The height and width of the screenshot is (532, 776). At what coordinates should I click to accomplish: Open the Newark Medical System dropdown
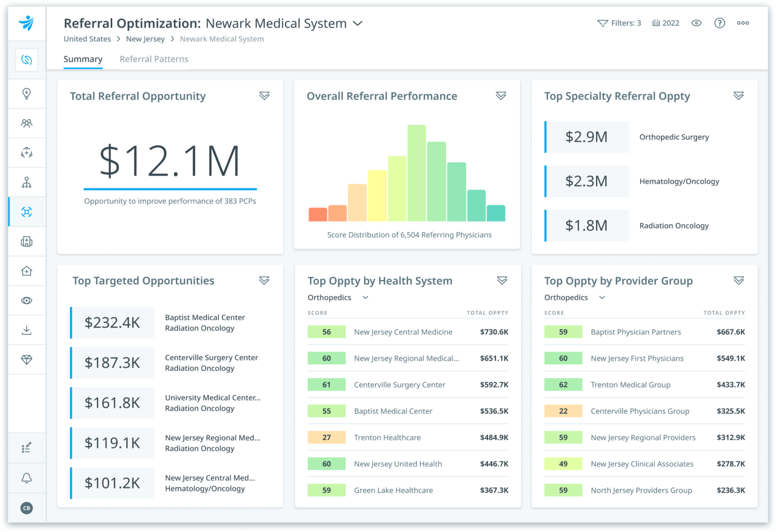click(358, 23)
